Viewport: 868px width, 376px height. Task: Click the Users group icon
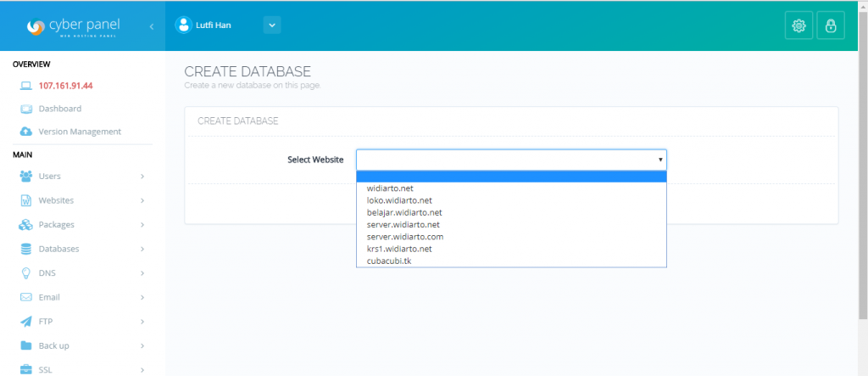[26, 176]
